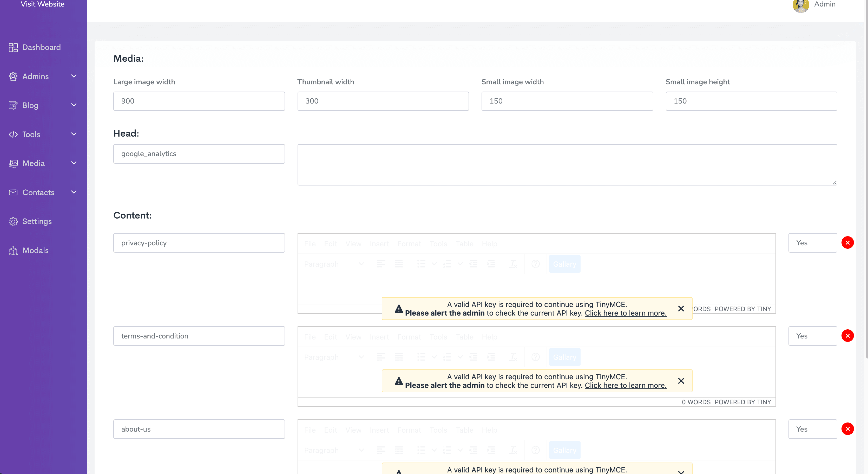The image size is (868, 474).
Task: Open the Tools menu in about-us editor
Action: pyautogui.click(x=438, y=430)
